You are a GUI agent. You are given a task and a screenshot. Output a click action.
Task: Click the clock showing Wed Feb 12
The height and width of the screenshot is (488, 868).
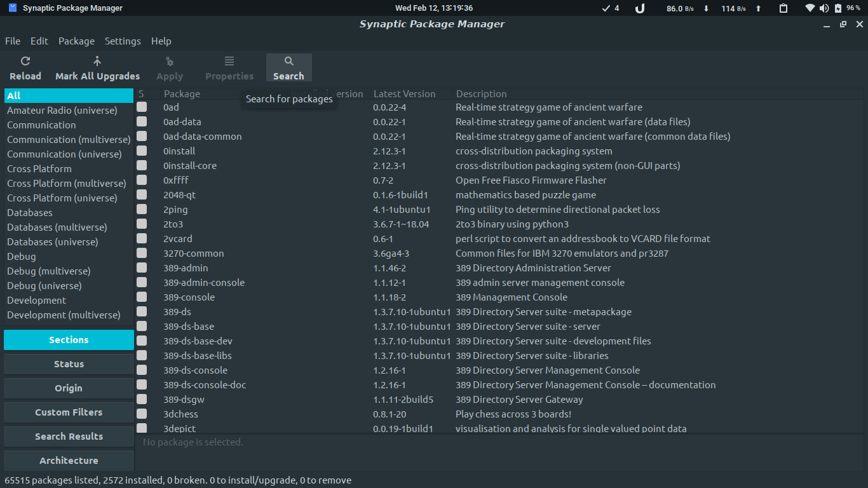pos(434,8)
